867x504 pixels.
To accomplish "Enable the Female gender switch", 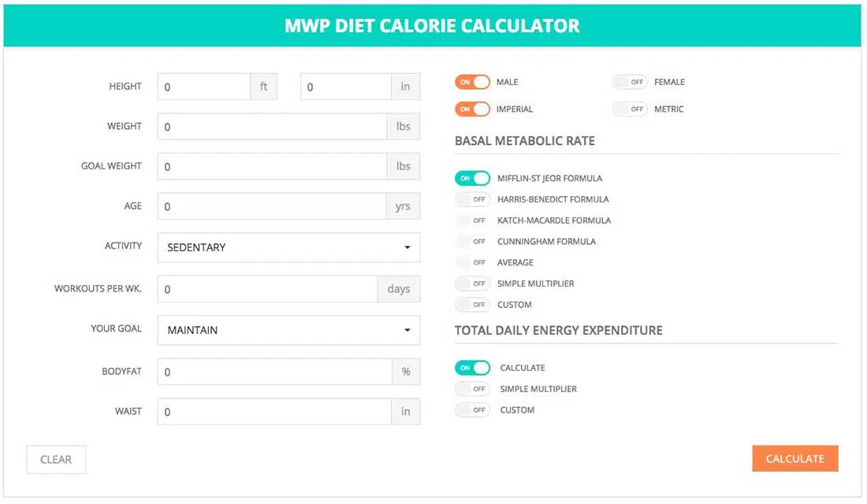I will tap(630, 82).
